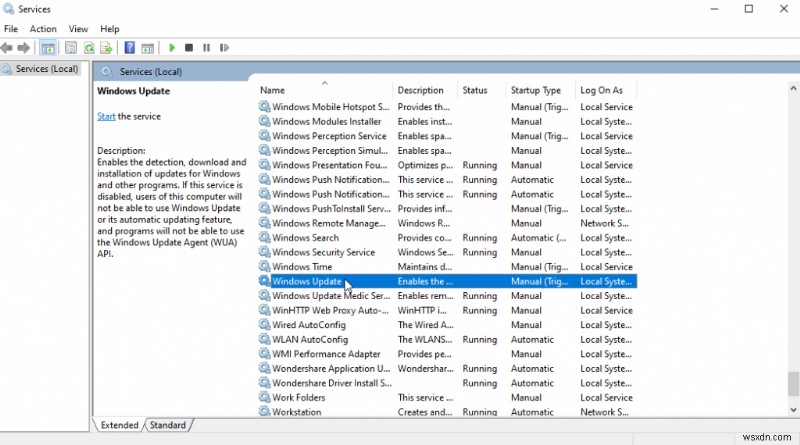This screenshot has height=445, width=800.
Task: Click gear icon of Work Folders row
Action: [x=264, y=397]
